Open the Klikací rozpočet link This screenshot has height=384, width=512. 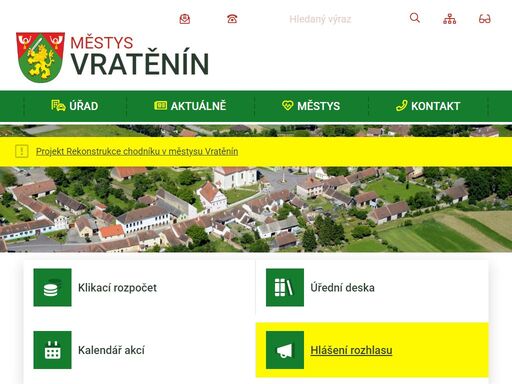pos(117,288)
